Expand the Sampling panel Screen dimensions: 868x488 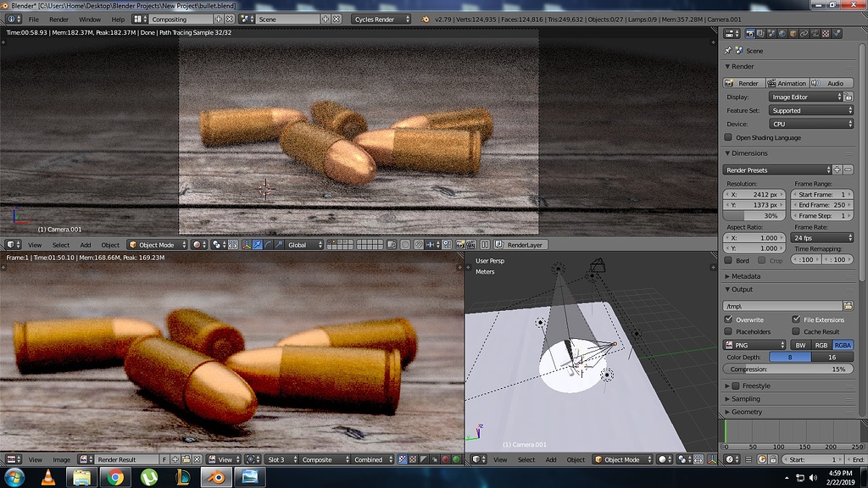744,399
